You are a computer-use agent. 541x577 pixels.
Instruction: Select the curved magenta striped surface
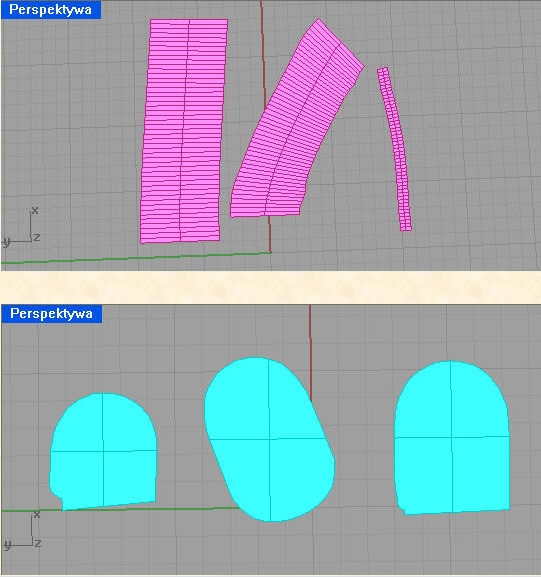(x=297, y=118)
